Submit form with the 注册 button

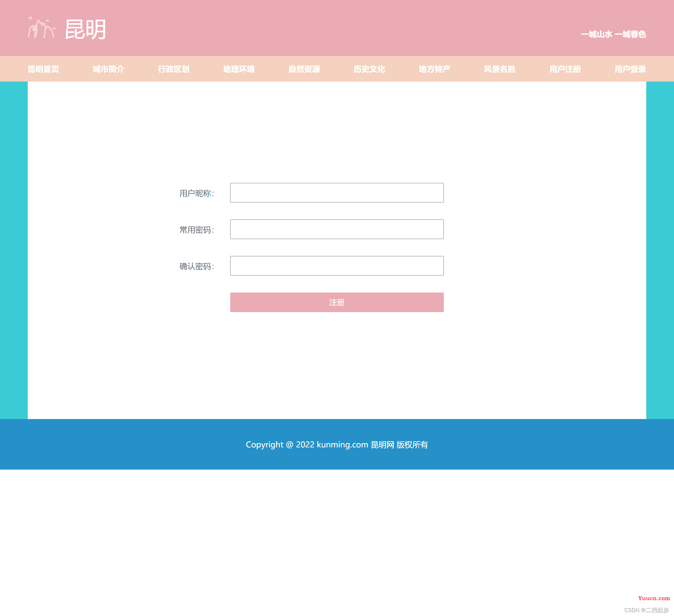pyautogui.click(x=337, y=302)
